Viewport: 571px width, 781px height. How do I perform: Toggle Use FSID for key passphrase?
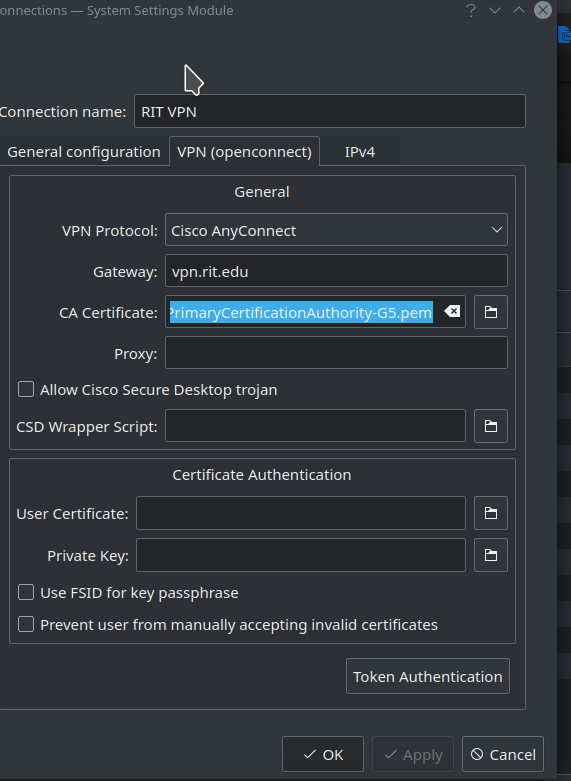click(x=26, y=593)
